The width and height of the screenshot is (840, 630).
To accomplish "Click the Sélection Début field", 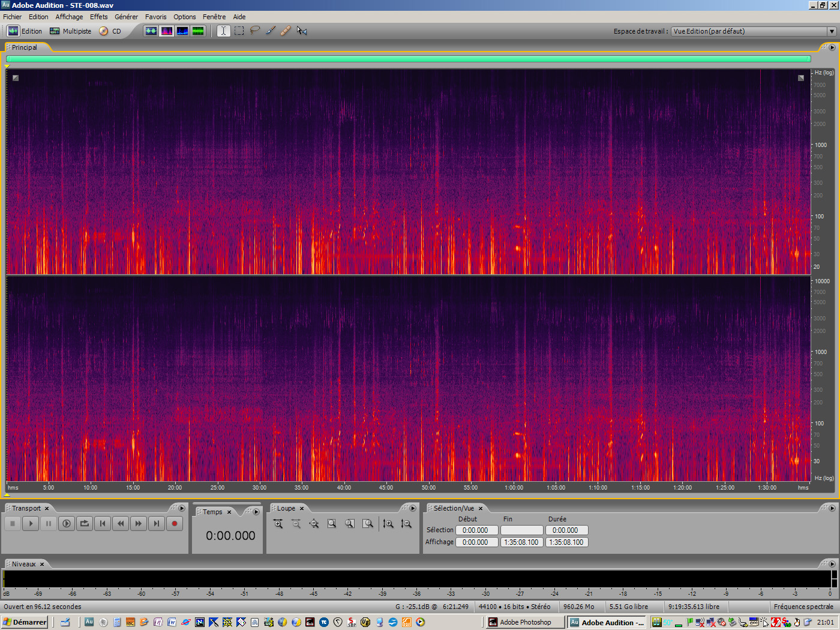I will coord(477,530).
